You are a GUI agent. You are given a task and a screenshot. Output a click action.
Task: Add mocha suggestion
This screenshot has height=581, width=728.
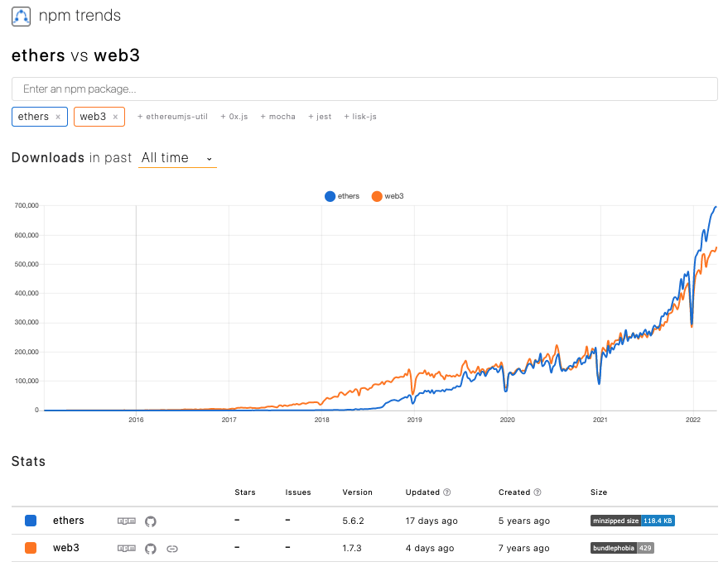pyautogui.click(x=277, y=117)
